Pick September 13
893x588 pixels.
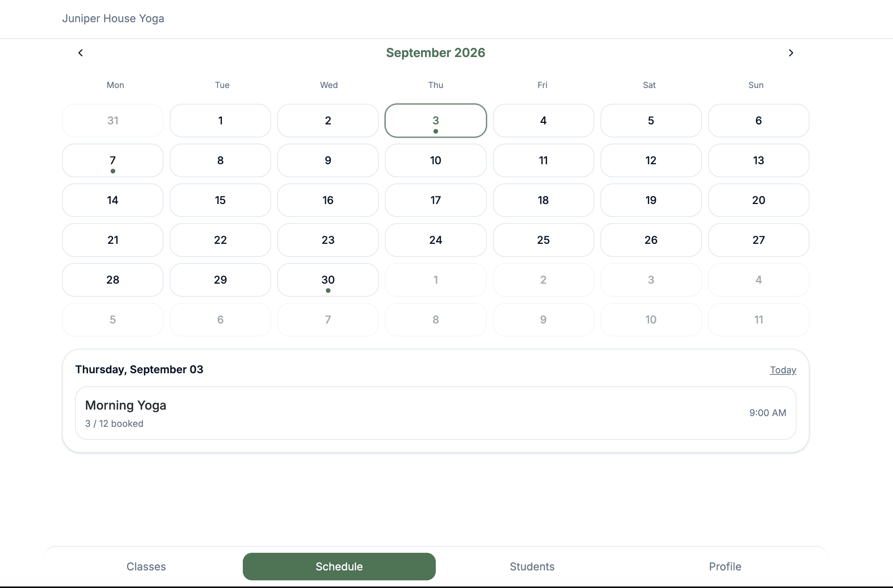click(759, 160)
